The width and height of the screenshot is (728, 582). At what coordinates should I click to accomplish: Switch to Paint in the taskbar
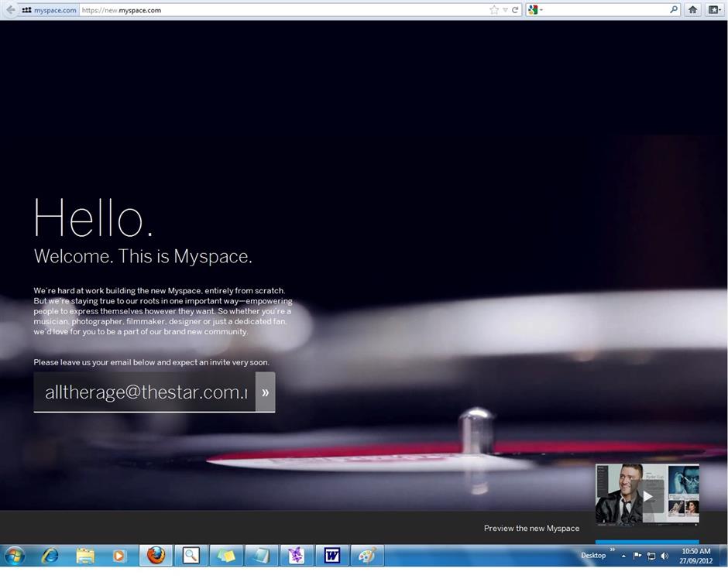coord(367,556)
